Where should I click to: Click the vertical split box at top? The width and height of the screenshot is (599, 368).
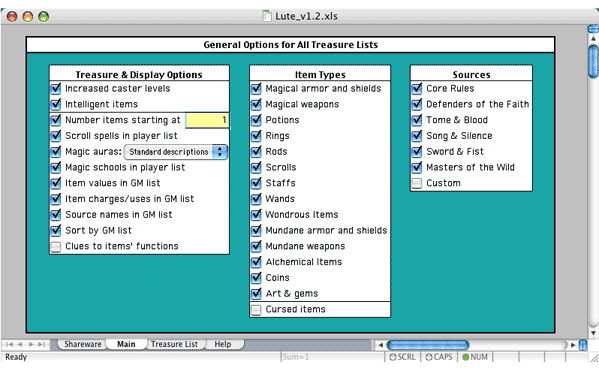tap(593, 29)
